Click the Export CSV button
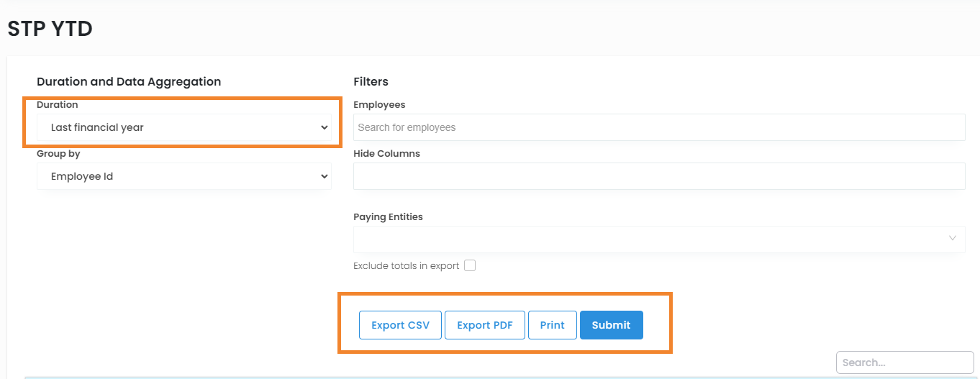980x379 pixels. coord(400,325)
